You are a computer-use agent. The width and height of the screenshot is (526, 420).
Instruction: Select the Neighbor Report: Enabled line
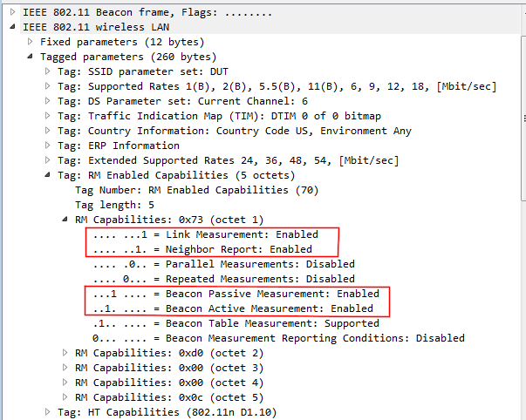tap(202, 249)
